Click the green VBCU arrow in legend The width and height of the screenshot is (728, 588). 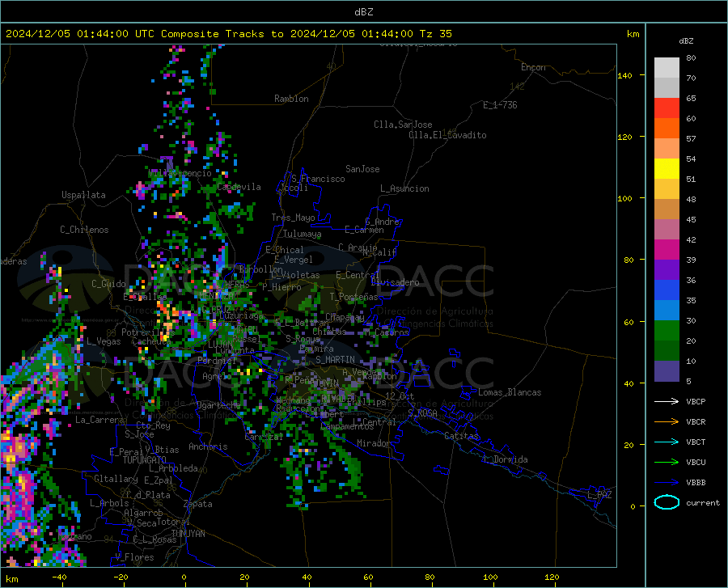point(667,463)
